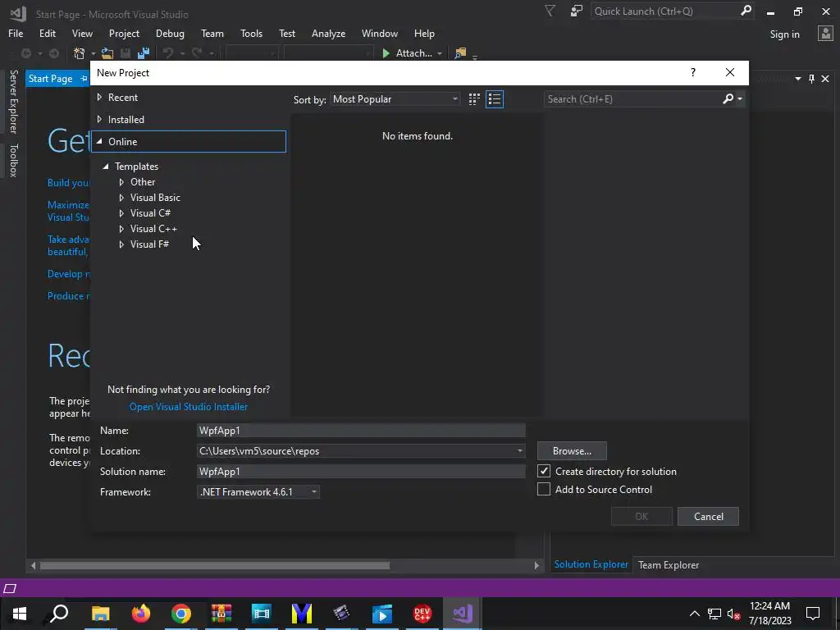
Task: Click the Cancel button
Action: click(708, 517)
